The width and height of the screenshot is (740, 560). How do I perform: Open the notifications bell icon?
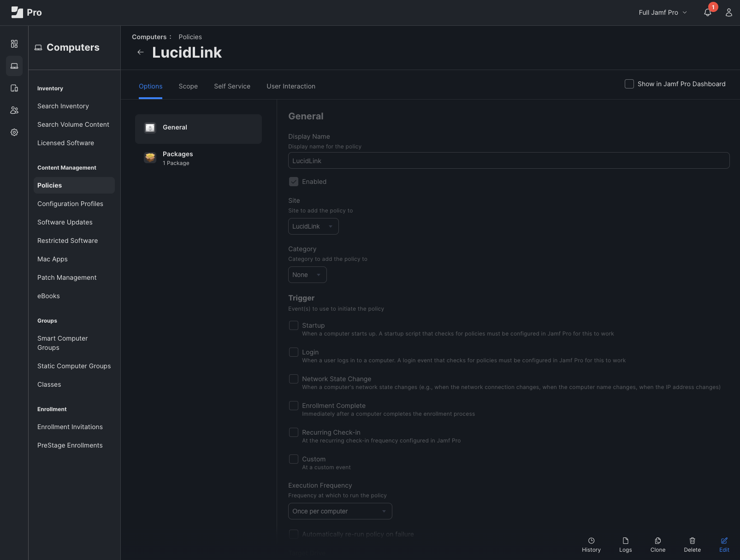[708, 12]
